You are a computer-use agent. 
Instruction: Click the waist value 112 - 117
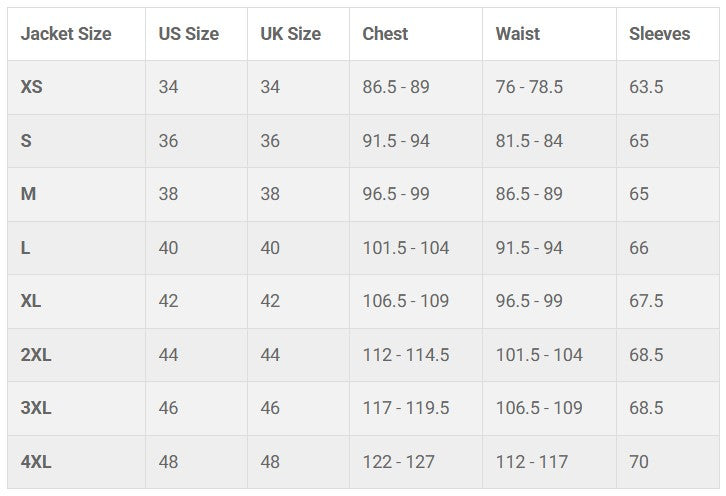531,462
